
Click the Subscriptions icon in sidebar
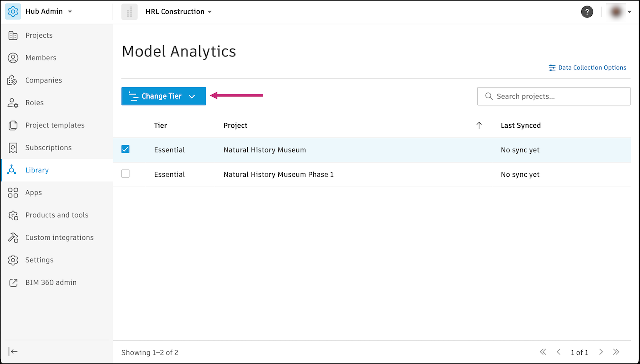[x=13, y=148]
